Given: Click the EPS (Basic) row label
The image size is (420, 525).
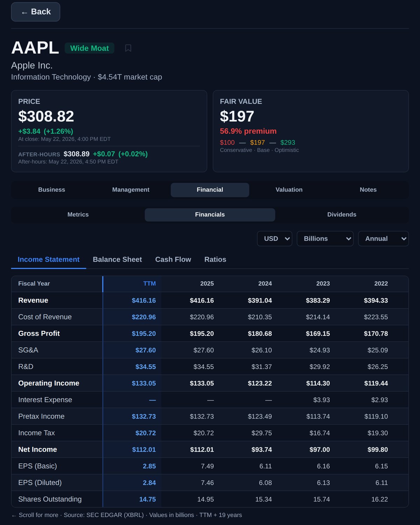Looking at the screenshot, I should (37, 466).
